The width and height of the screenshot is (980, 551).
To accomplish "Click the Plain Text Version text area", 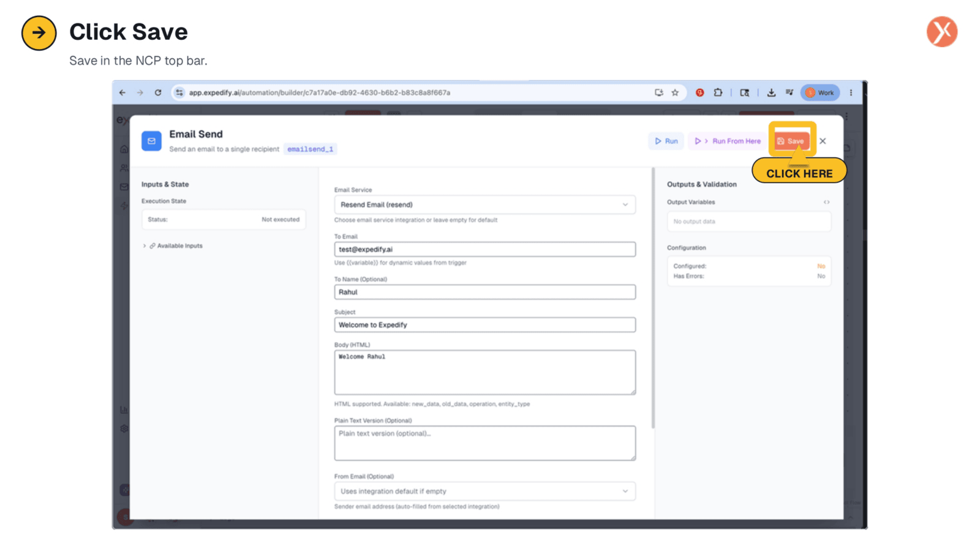I will click(x=484, y=443).
